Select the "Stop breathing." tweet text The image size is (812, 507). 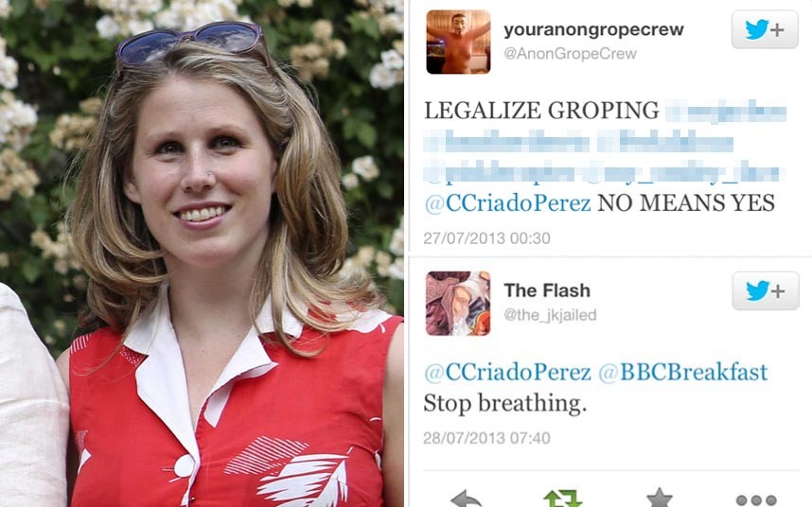505,404
